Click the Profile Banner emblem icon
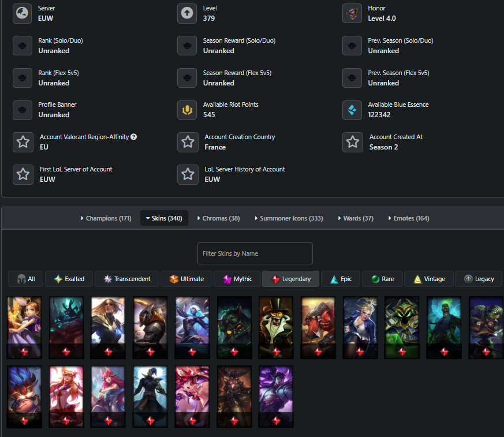 pyautogui.click(x=22, y=110)
